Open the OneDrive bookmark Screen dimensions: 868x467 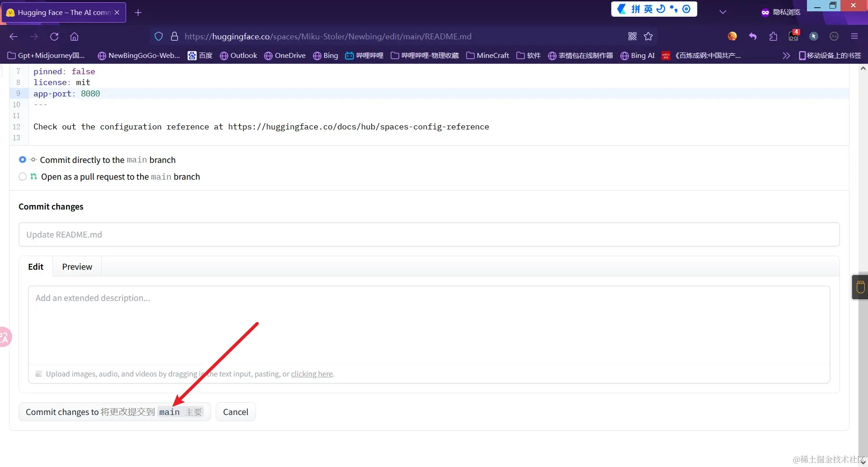point(285,56)
